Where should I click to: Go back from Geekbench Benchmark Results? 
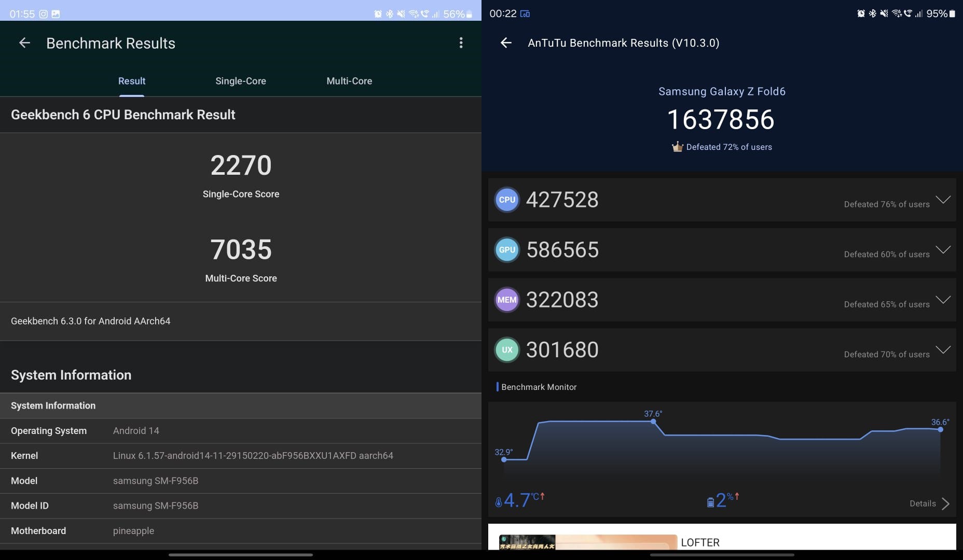[24, 43]
